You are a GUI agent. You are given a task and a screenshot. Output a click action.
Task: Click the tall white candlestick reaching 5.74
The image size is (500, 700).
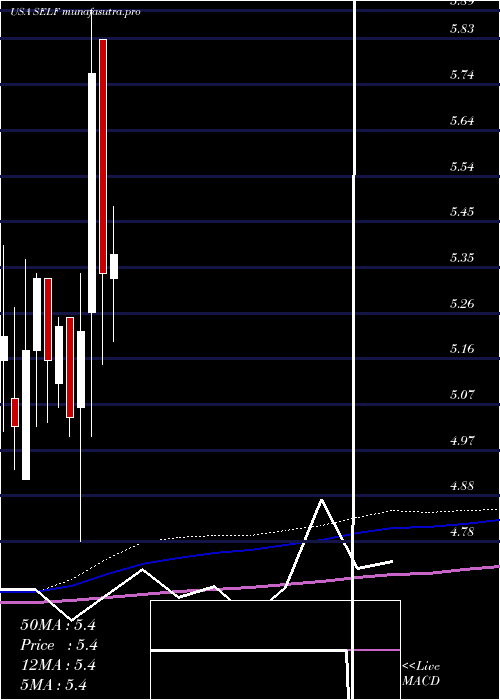coord(92,193)
